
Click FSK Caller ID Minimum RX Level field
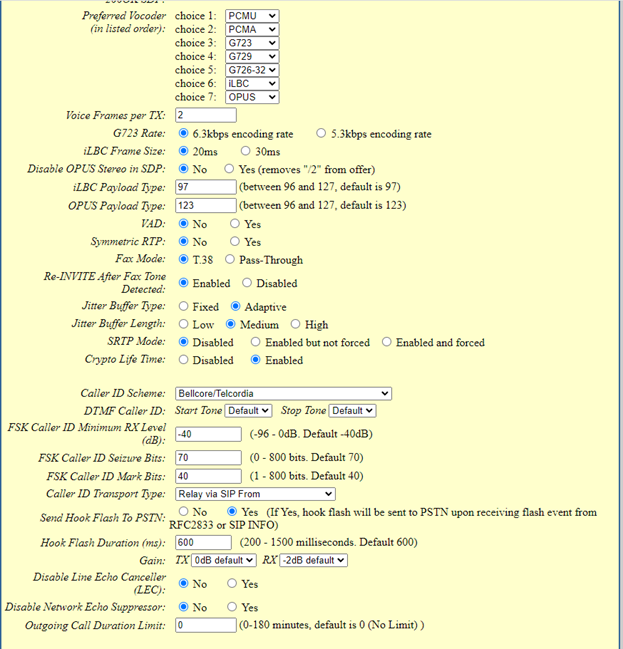pos(208,434)
